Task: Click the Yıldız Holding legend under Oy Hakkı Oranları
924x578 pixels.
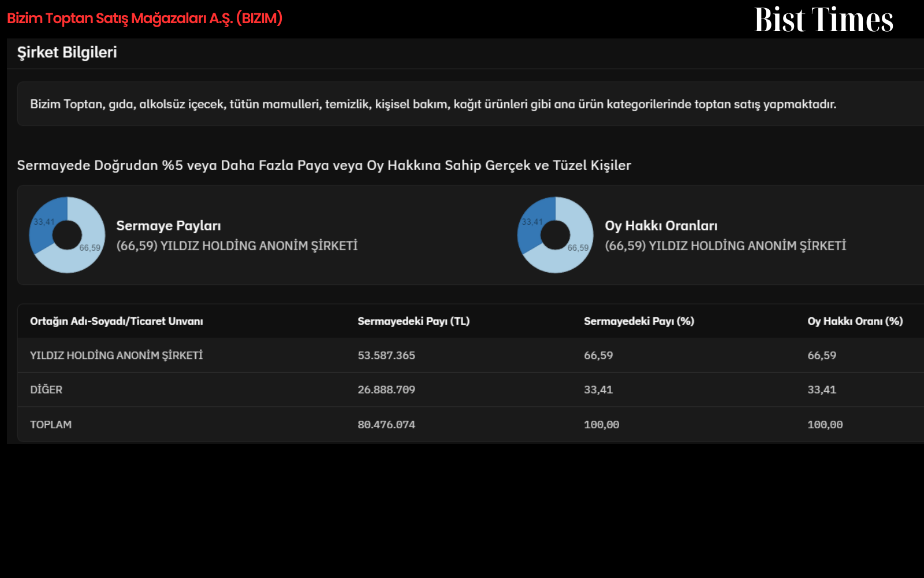Action: [725, 246]
